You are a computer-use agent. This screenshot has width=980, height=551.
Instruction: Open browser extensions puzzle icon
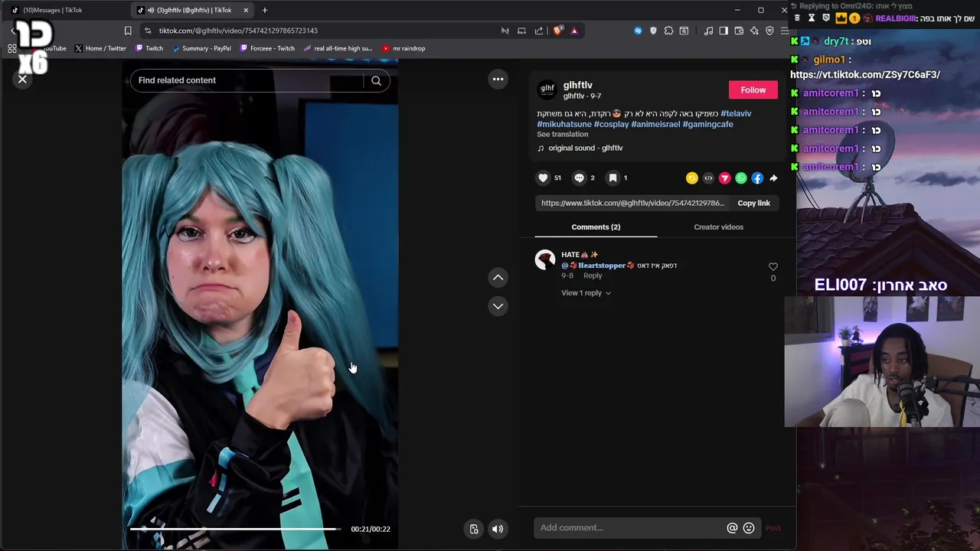click(x=668, y=31)
